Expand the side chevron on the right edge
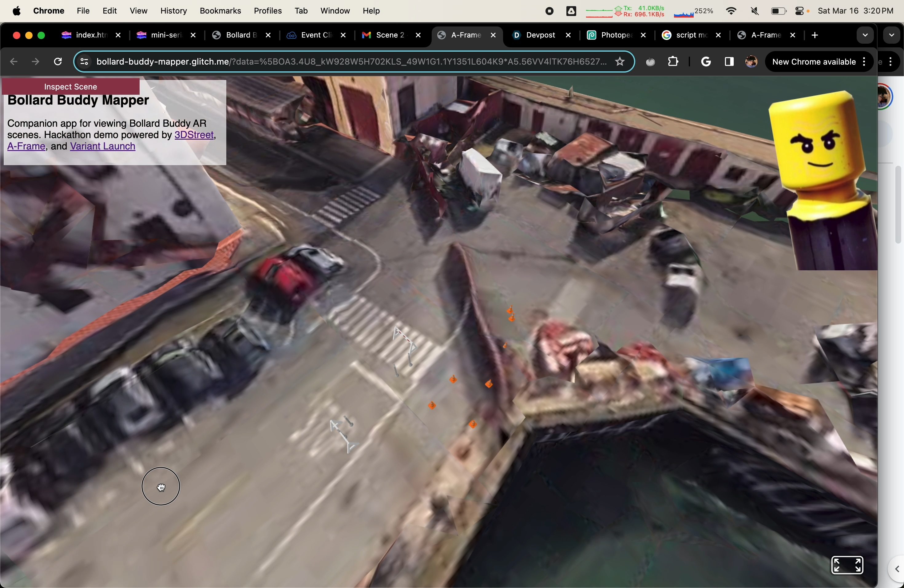Image resolution: width=904 pixels, height=588 pixels. (x=897, y=569)
